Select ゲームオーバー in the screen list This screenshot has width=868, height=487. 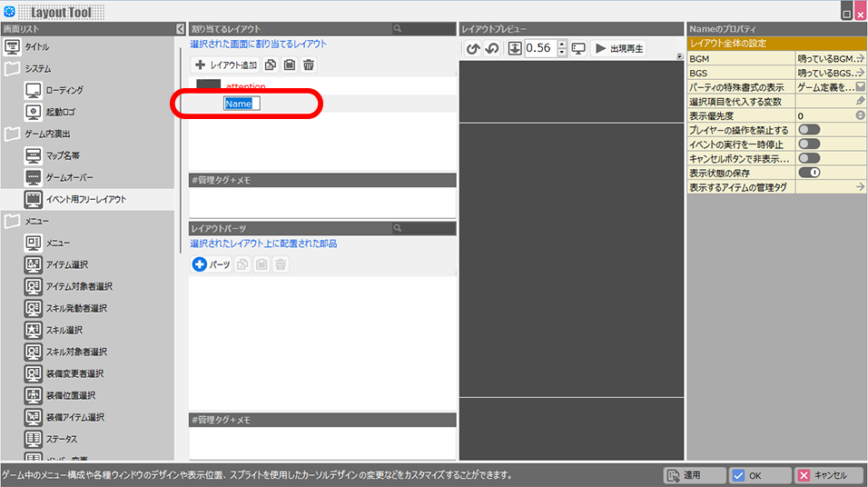click(x=69, y=177)
